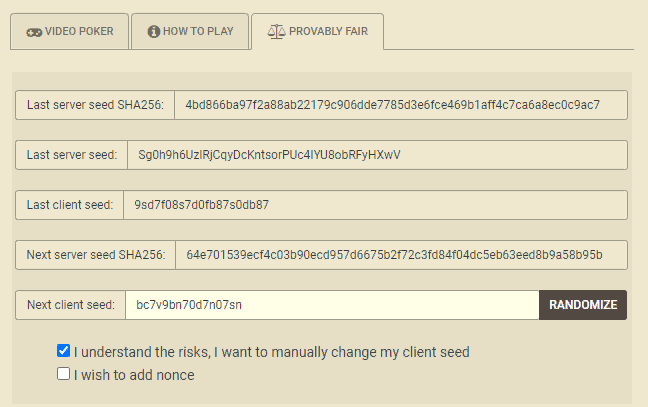Click the scales icon on Provably Fair tab

click(276, 32)
